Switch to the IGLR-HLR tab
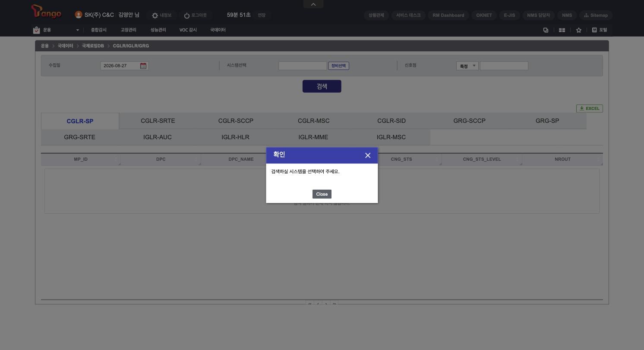Screen dimensions: 644x350 coord(235,137)
